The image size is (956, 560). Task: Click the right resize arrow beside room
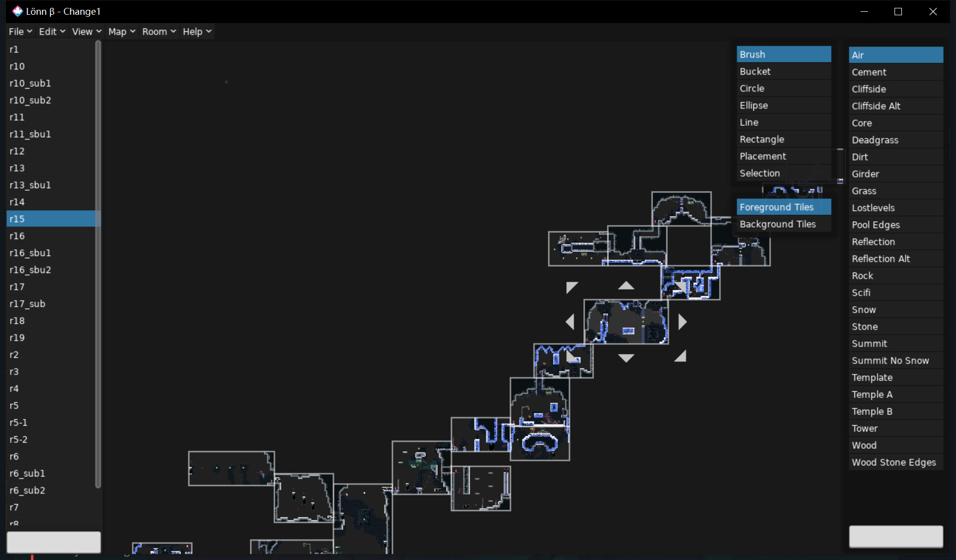click(682, 322)
